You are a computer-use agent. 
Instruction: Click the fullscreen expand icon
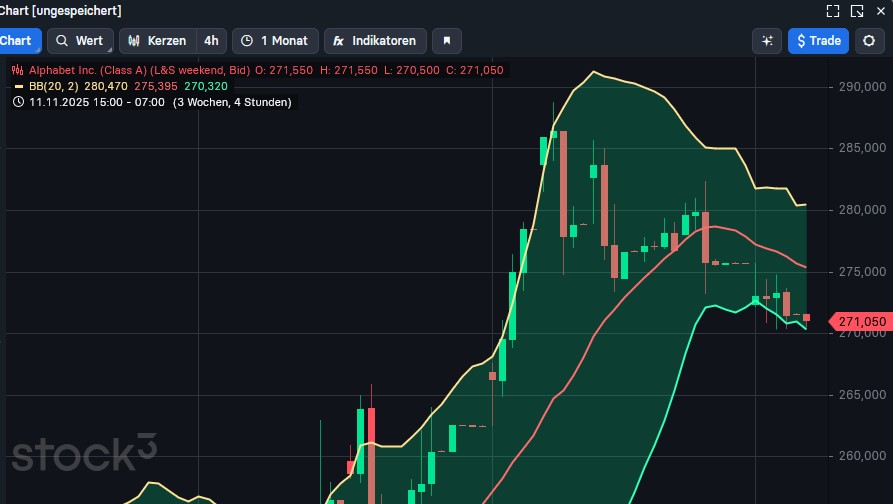[833, 11]
